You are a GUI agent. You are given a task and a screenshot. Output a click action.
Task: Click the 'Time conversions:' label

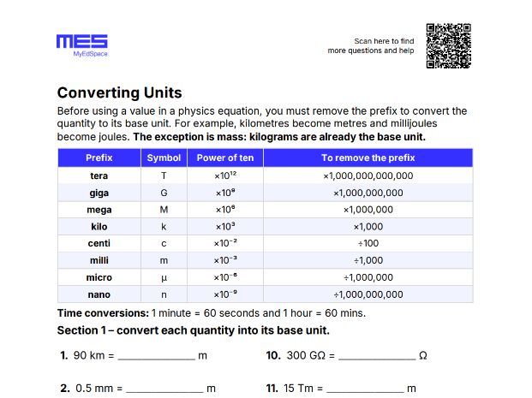(103, 313)
